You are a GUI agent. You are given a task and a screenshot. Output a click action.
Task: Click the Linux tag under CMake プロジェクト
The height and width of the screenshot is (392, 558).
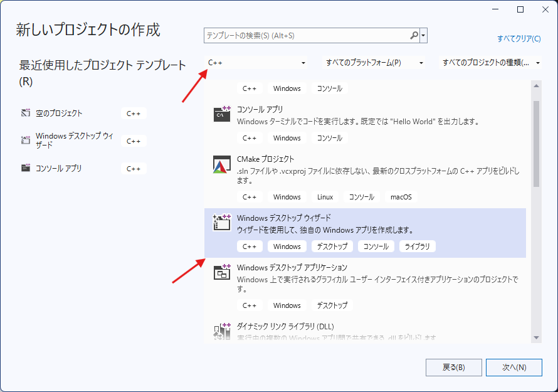coord(325,196)
